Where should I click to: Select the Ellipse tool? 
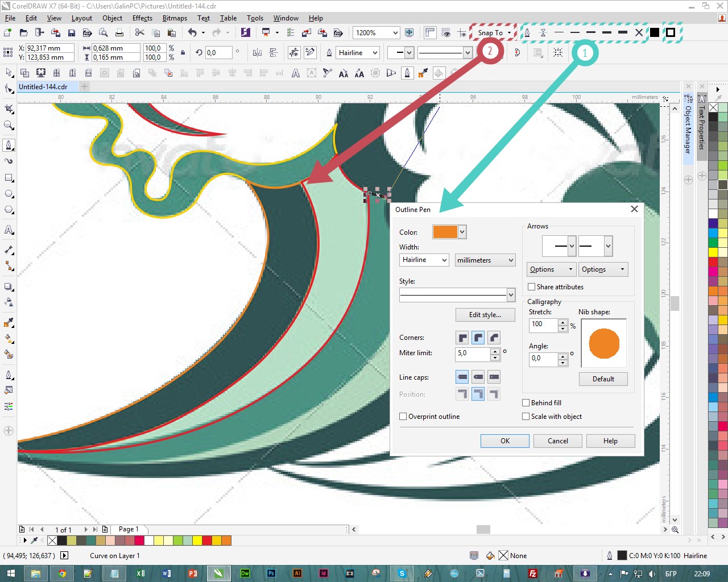click(x=9, y=194)
